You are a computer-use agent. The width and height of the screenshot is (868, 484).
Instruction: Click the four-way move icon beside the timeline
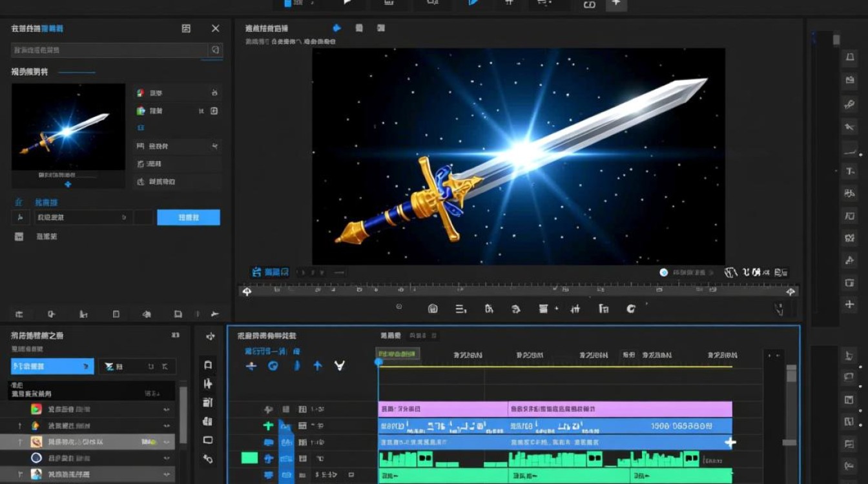tap(211, 336)
